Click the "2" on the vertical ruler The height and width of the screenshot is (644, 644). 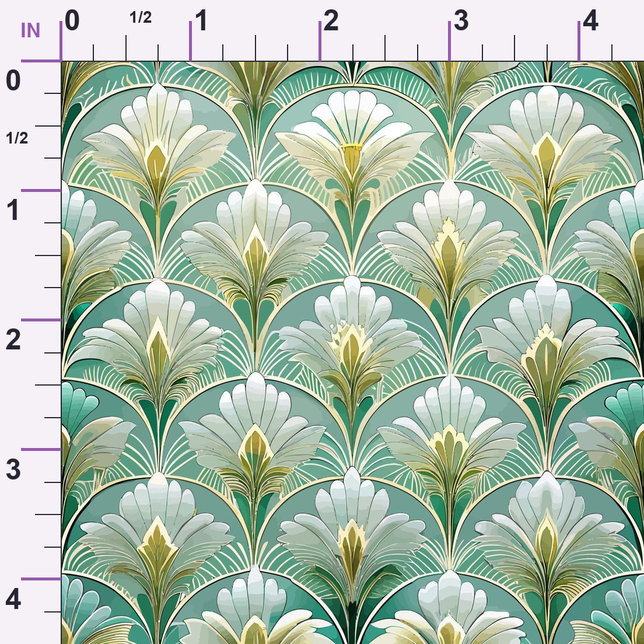coord(13,339)
